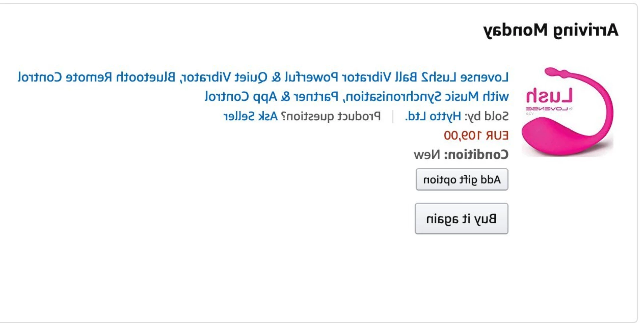Click the Product question? text
Screen dimensions: 644x323
331,116
